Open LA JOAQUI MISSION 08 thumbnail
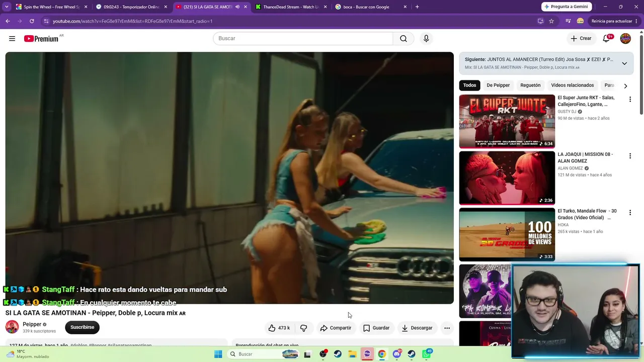 pos(507,178)
